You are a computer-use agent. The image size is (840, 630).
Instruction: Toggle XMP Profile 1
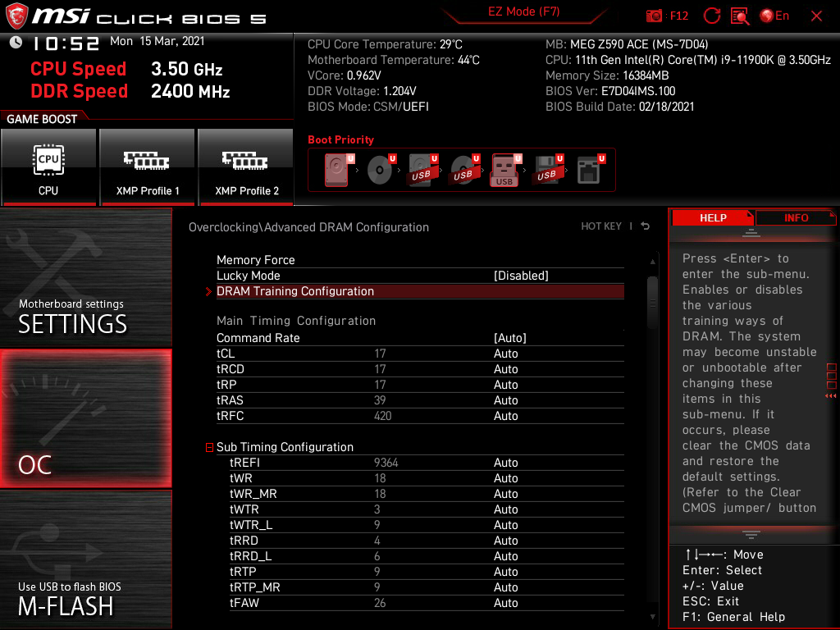[147, 167]
